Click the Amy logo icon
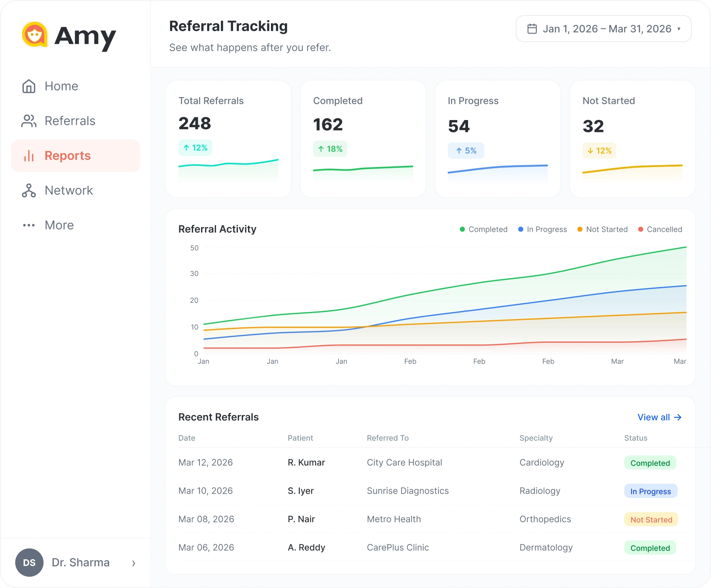The image size is (711, 588). point(35,35)
